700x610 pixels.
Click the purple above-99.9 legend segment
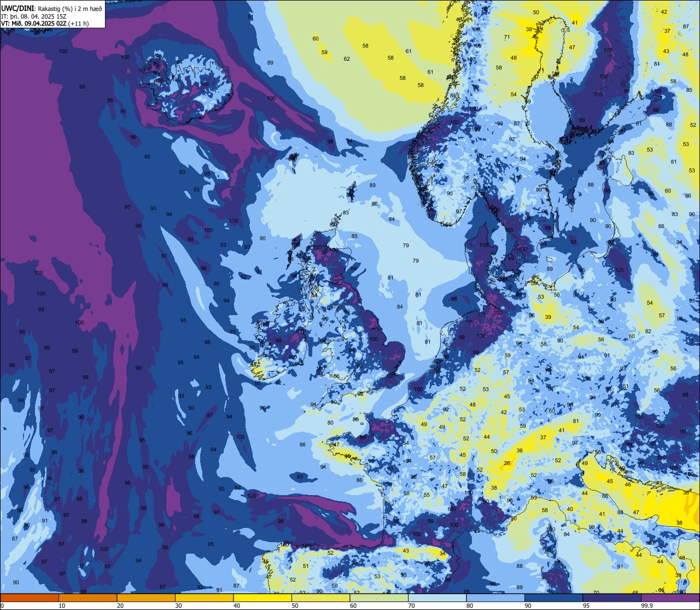(x=670, y=598)
